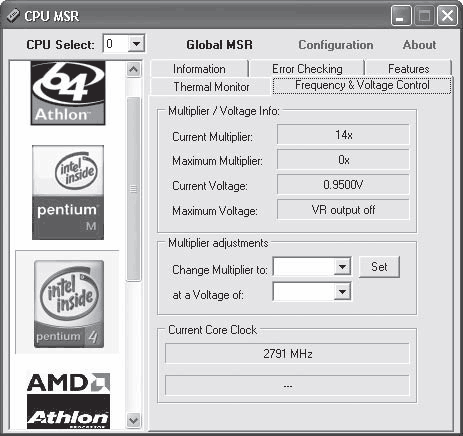Image resolution: width=463 pixels, height=436 pixels.
Task: Open the About menu
Action: pyautogui.click(x=419, y=45)
